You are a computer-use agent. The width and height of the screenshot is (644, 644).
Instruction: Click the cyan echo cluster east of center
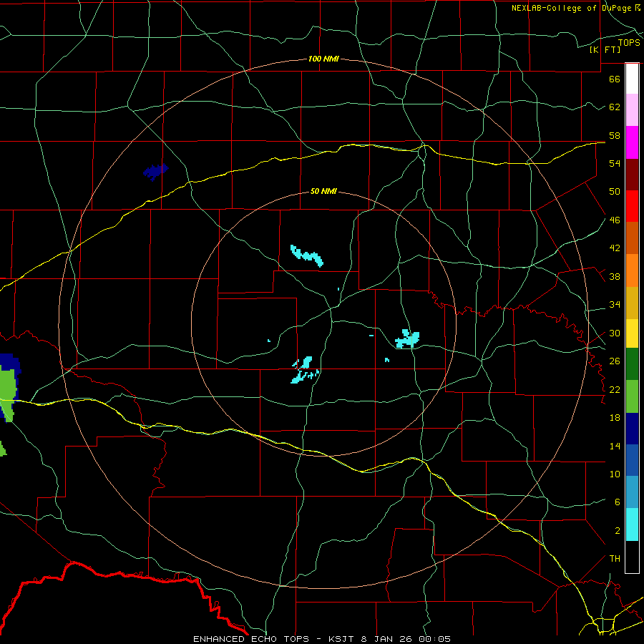tap(407, 339)
